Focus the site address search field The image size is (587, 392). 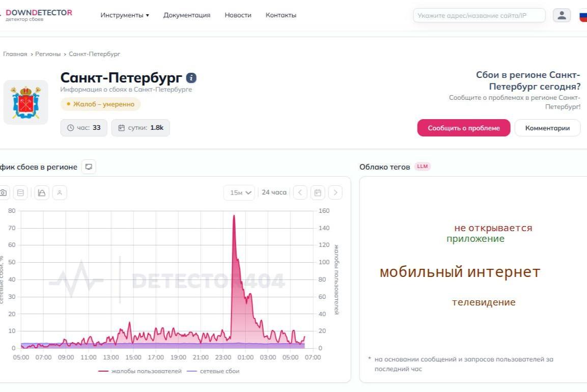coord(479,15)
